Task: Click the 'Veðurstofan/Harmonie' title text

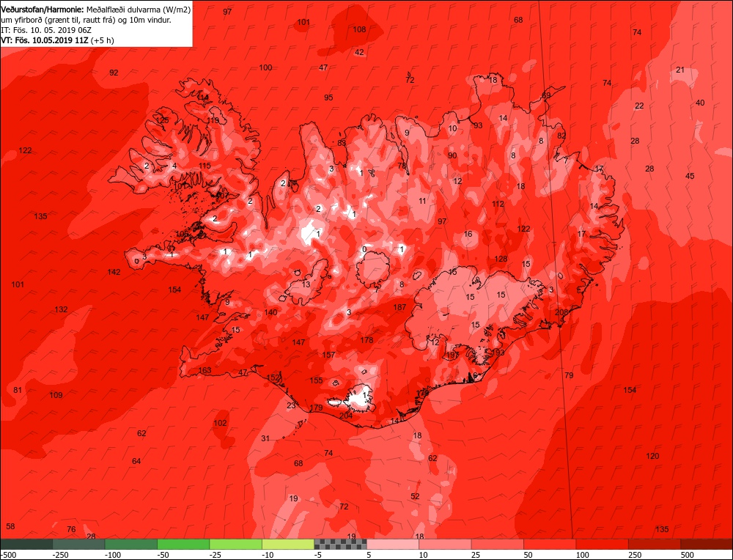Action: point(43,9)
